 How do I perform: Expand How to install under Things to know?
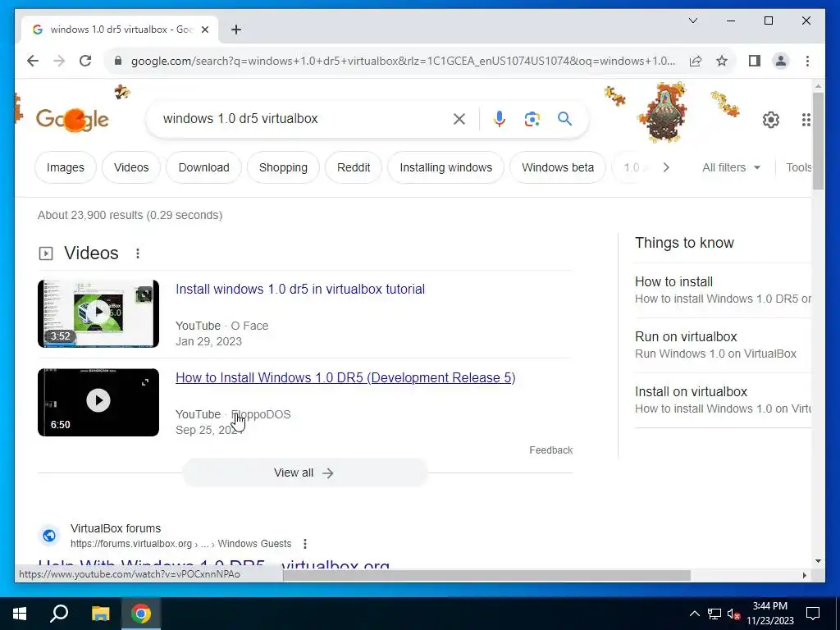(x=723, y=290)
